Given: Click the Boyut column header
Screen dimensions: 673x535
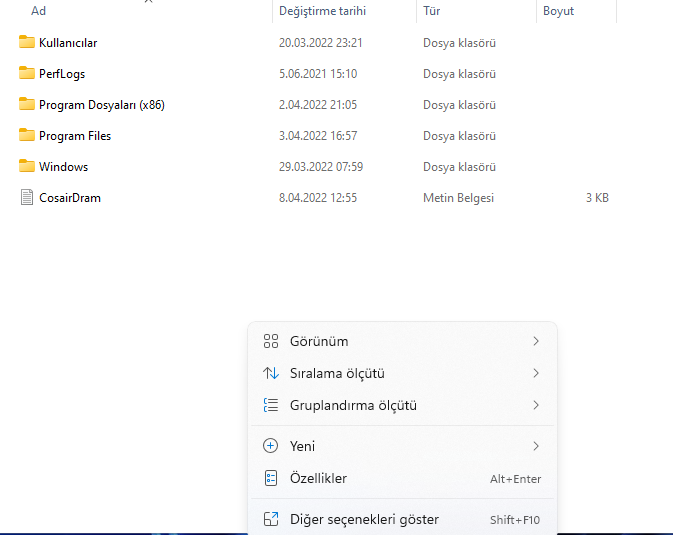Looking at the screenshot, I should click(x=558, y=11).
